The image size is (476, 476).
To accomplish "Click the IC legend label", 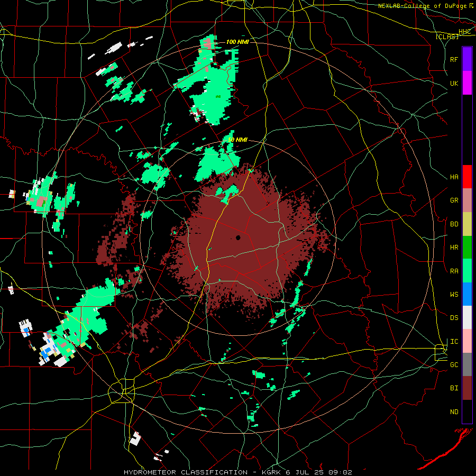I will click(x=454, y=342).
